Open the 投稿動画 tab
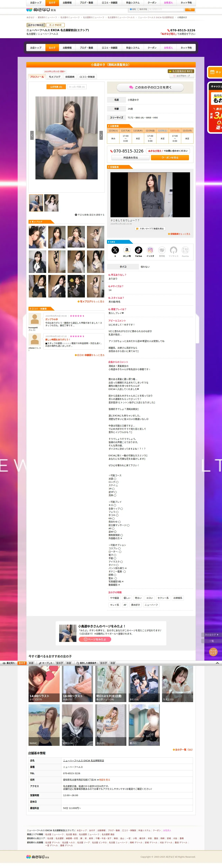Screen dimensions: 222x868 (70, 77)
